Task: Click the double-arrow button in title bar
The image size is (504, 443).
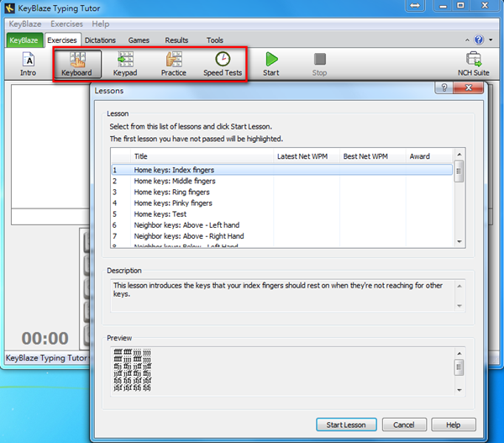Action: pyautogui.click(x=415, y=6)
